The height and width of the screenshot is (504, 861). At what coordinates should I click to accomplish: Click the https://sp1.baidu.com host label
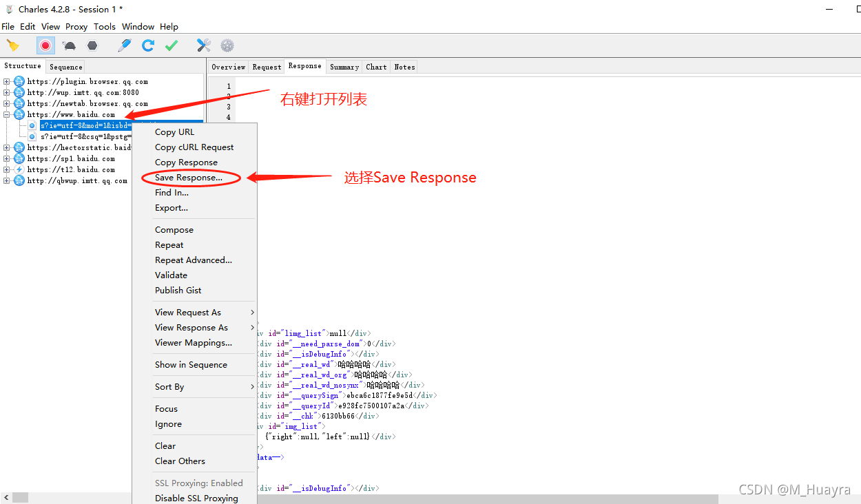pos(71,158)
